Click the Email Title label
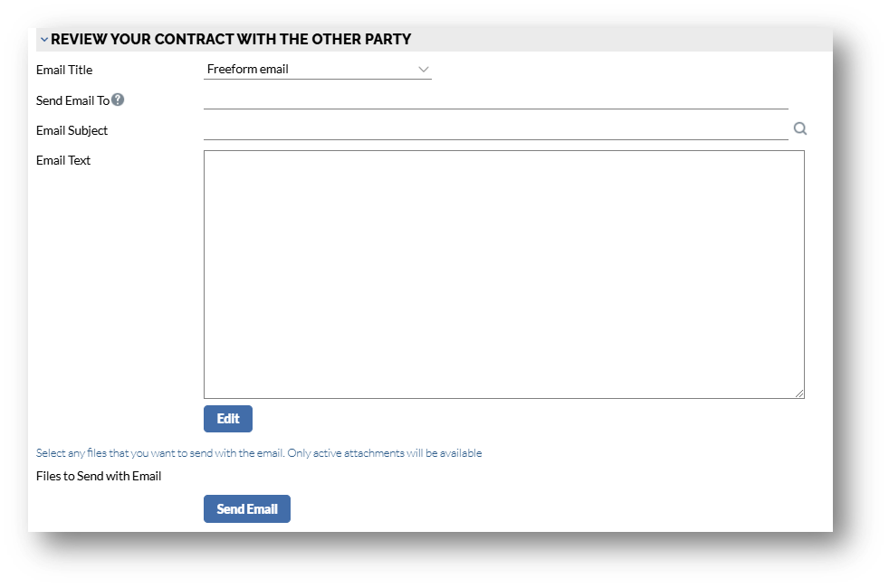Viewport: 889px width, 588px height. [64, 70]
